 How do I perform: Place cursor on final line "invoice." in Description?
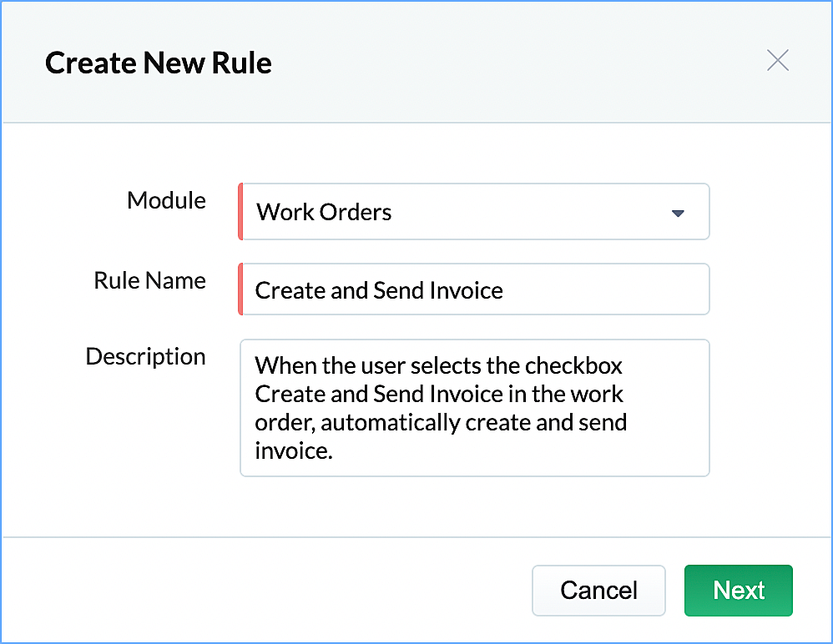pyautogui.click(x=293, y=450)
